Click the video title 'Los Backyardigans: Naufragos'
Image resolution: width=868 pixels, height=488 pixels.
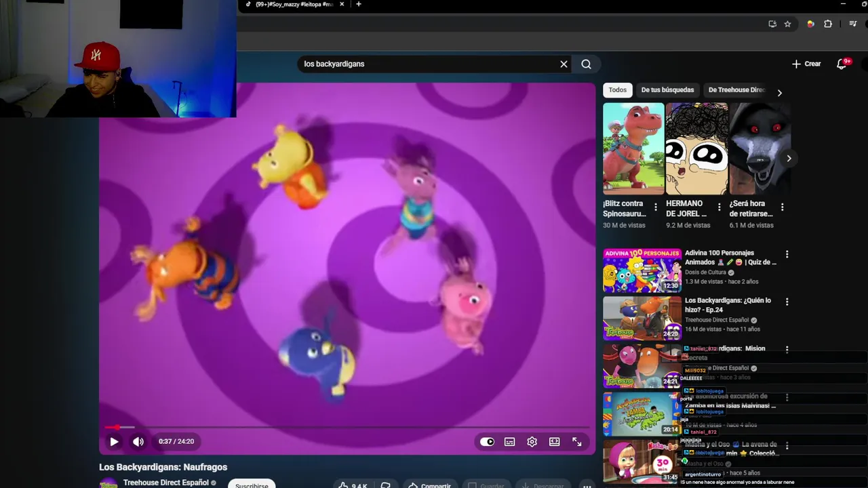pyautogui.click(x=163, y=467)
